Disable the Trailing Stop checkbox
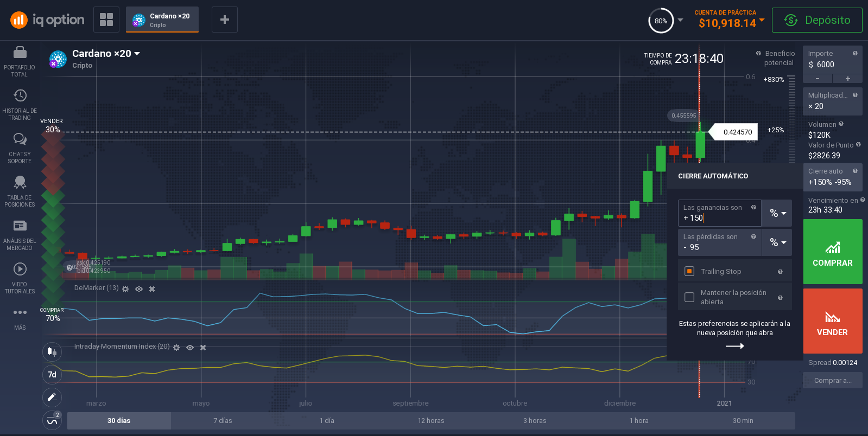Screen dimensions: 868x436 689,271
